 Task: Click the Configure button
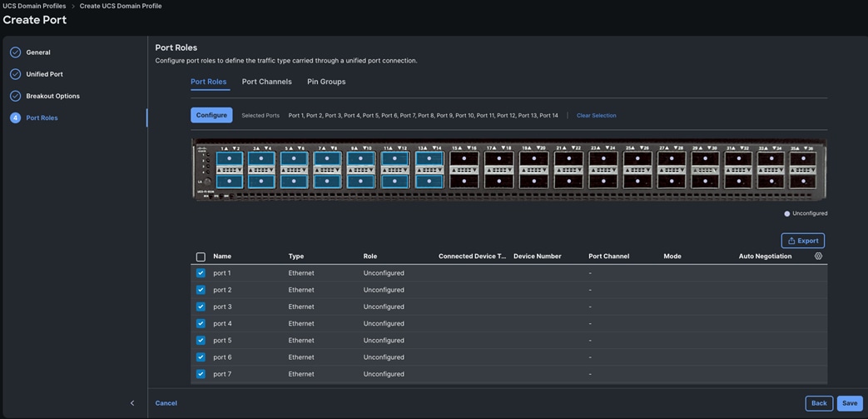(x=211, y=115)
